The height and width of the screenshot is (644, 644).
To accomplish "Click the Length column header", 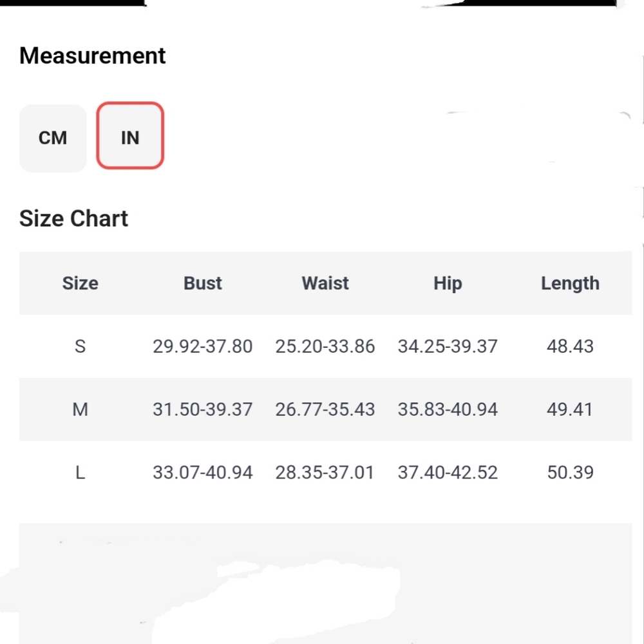I will point(570,284).
